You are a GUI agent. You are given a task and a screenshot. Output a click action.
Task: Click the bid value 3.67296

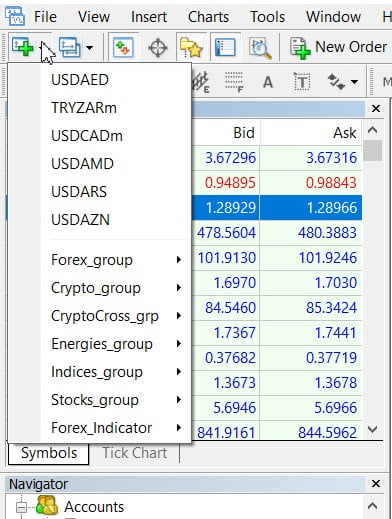(x=230, y=158)
